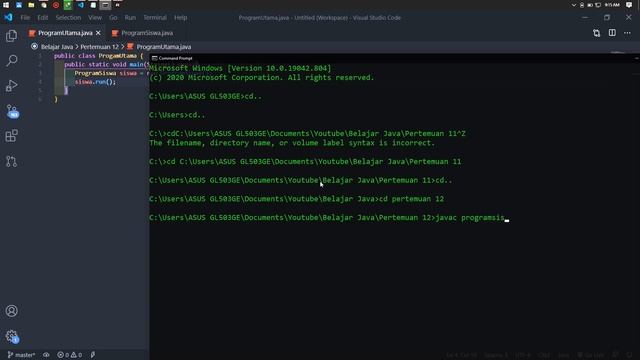Image resolution: width=640 pixels, height=360 pixels.
Task: Open the Extensions view
Action: [11, 136]
